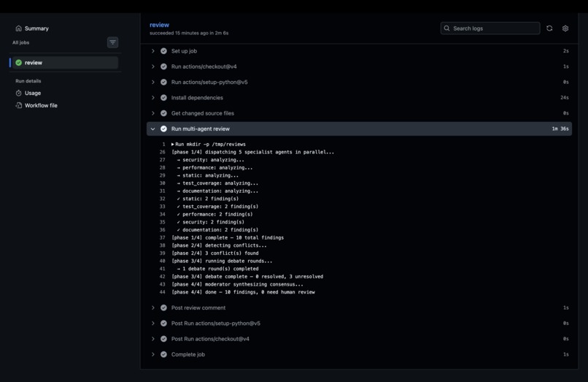Image resolution: width=588 pixels, height=382 pixels.
Task: Click check icon beside Post review comment
Action: click(163, 307)
